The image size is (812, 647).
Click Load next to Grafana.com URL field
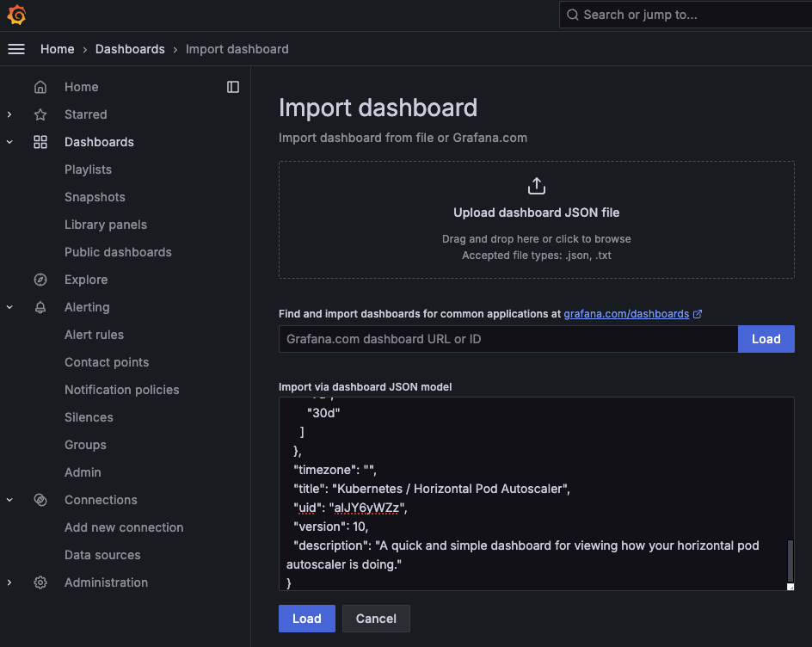click(x=766, y=339)
